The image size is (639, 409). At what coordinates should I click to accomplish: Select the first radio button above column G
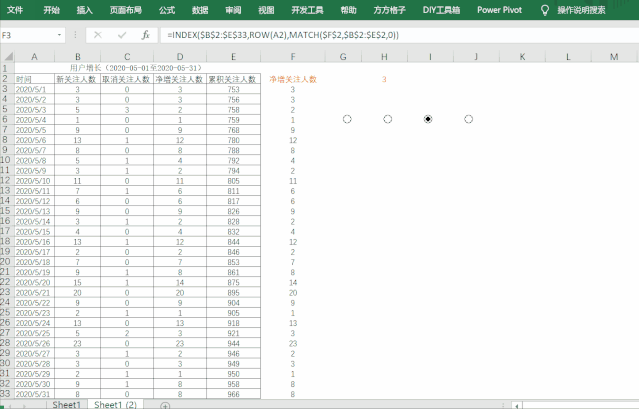(x=347, y=119)
